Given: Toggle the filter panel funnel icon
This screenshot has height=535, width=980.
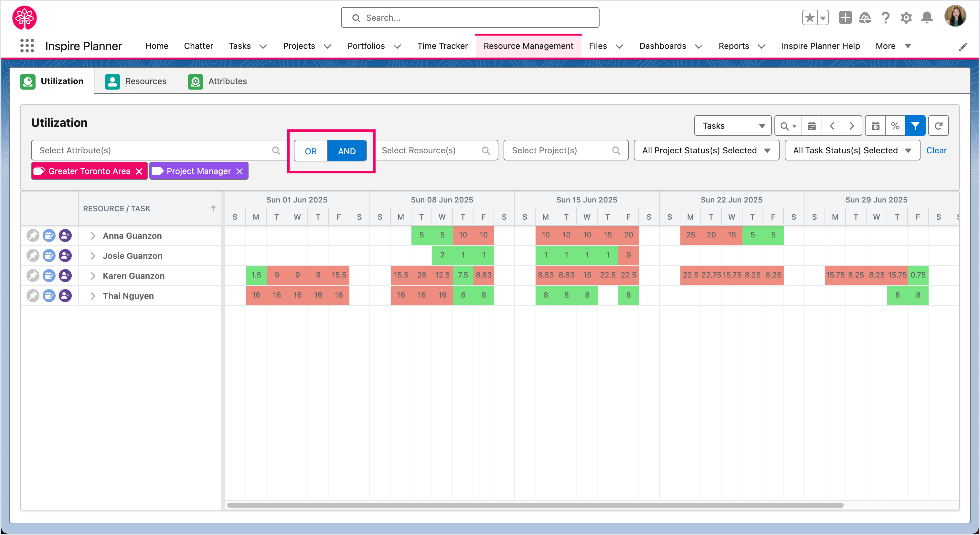Looking at the screenshot, I should click(915, 126).
